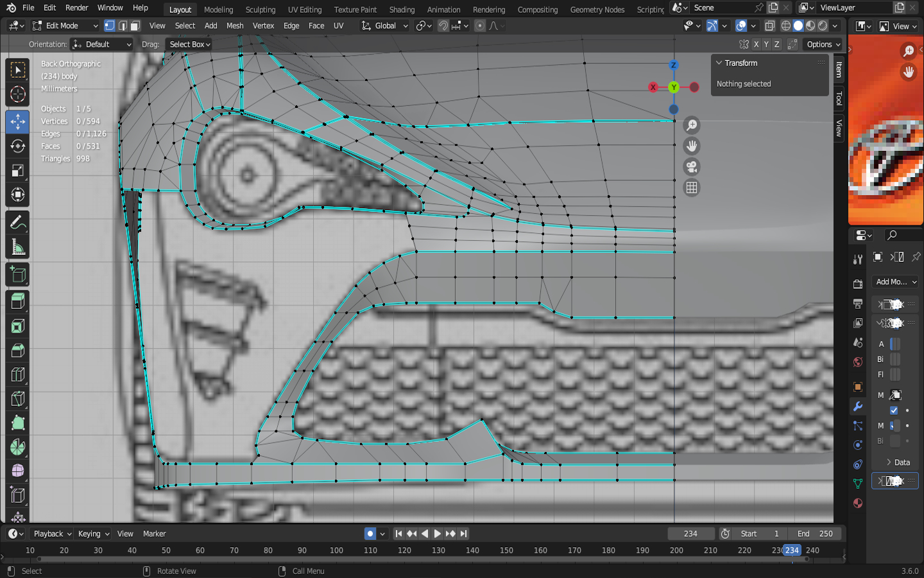Open the Playback dropdown in timeline
This screenshot has height=578, width=924.
pyautogui.click(x=52, y=534)
